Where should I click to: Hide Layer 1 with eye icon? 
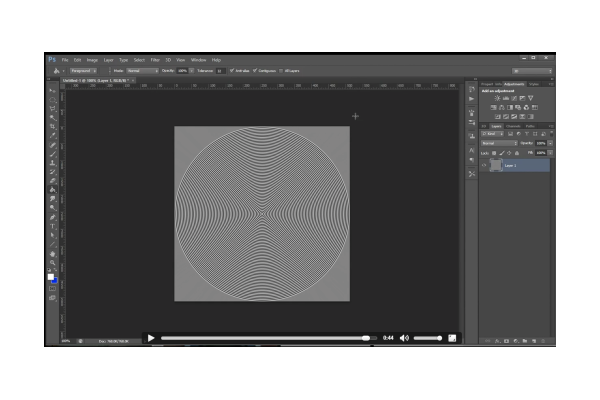click(x=484, y=165)
